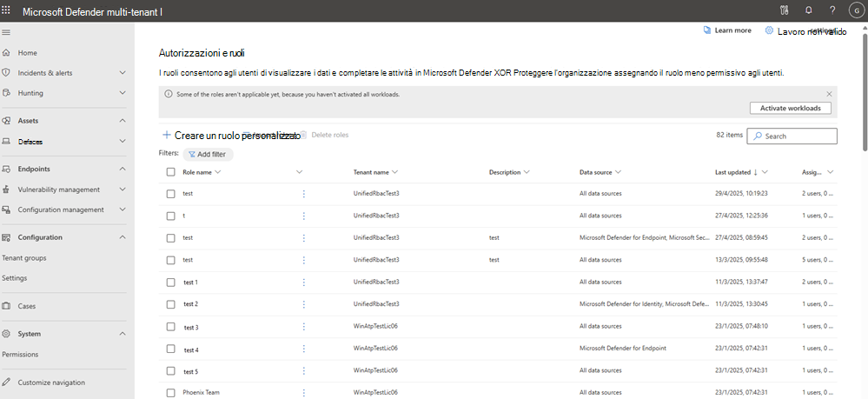This screenshot has height=399, width=868.
Task: Click the Customize navigation pencil icon
Action: 7,382
